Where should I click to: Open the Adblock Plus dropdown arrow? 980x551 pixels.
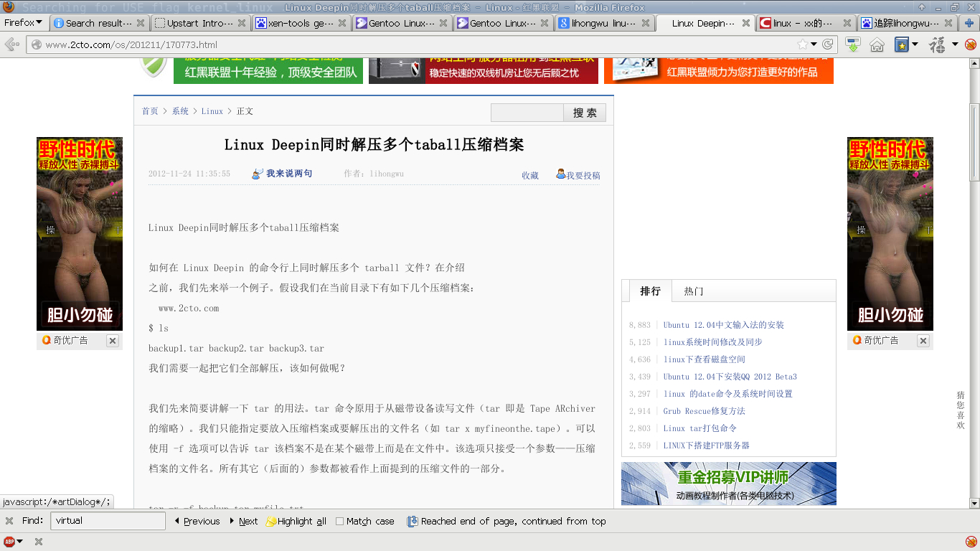point(19,542)
